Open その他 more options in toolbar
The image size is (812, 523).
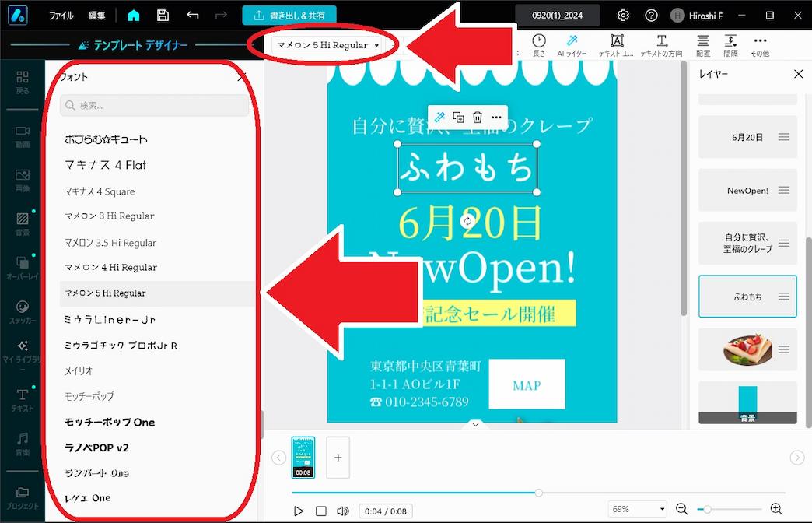tap(760, 45)
